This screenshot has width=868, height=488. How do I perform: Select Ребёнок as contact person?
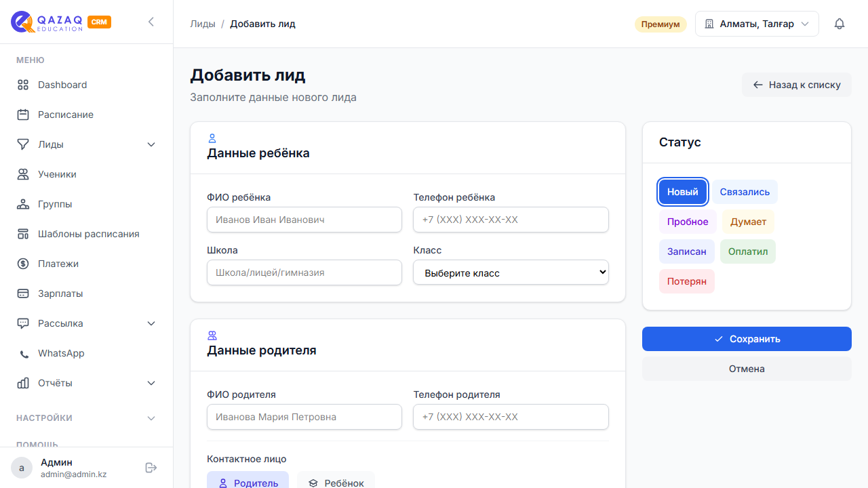pos(336,483)
